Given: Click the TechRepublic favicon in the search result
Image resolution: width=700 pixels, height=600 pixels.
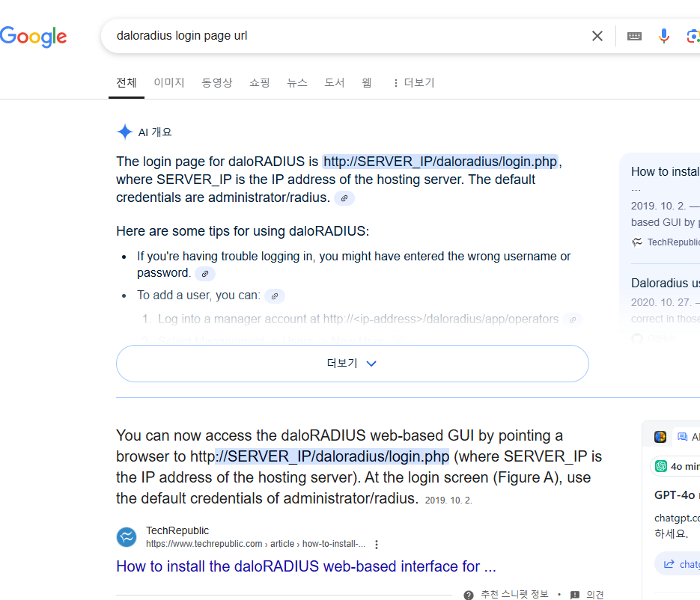Looking at the screenshot, I should click(x=127, y=537).
